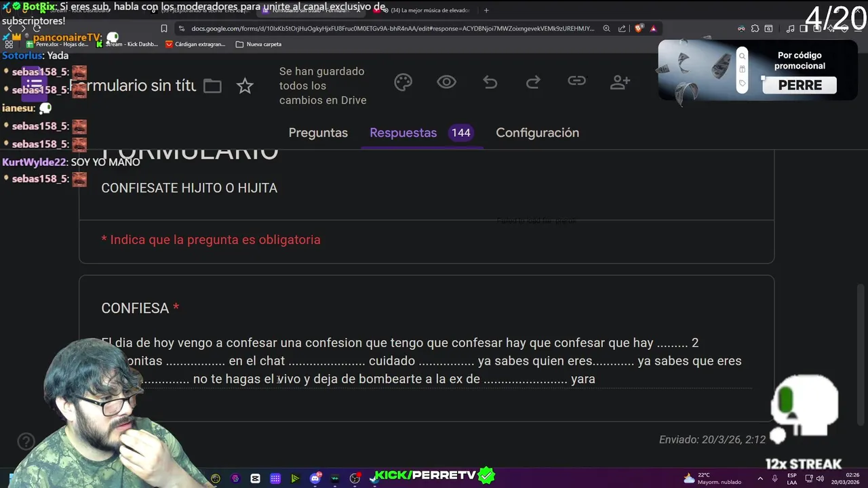Click the PERRE promo code button
Viewport: 868px width, 488px height.
(800, 85)
